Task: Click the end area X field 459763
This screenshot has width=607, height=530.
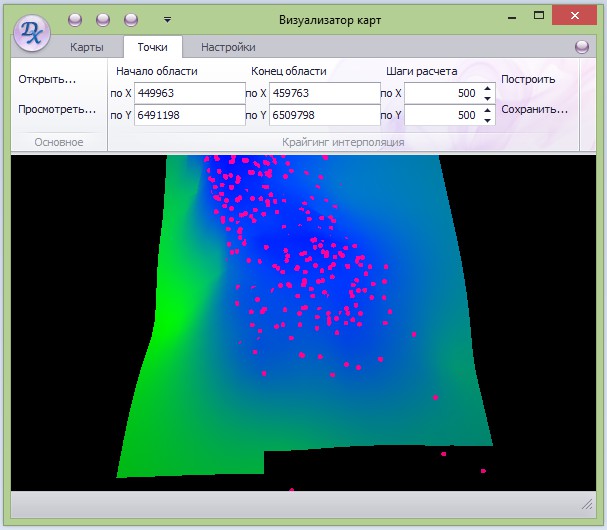Action: click(324, 93)
